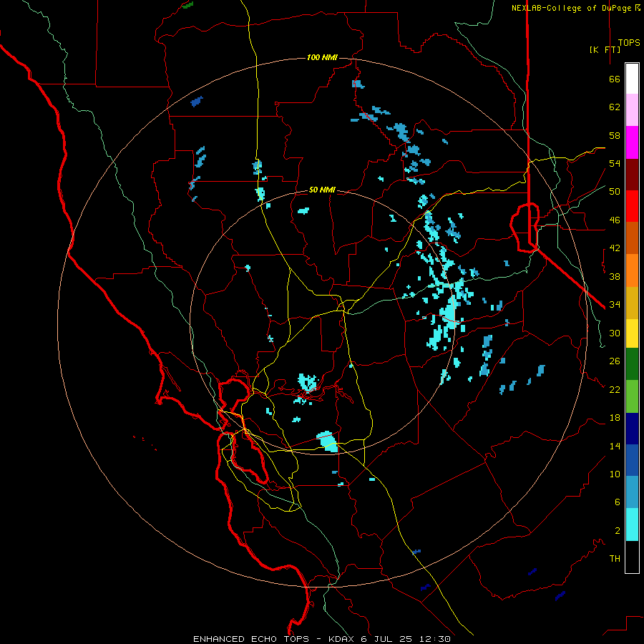This screenshot has width=644, height=644.
Task: Click the 46 scale value
Action: pos(615,220)
